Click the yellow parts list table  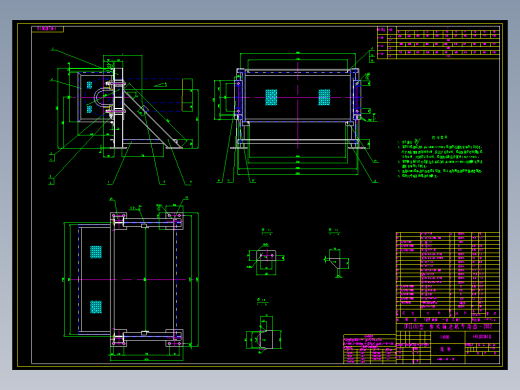447,274
